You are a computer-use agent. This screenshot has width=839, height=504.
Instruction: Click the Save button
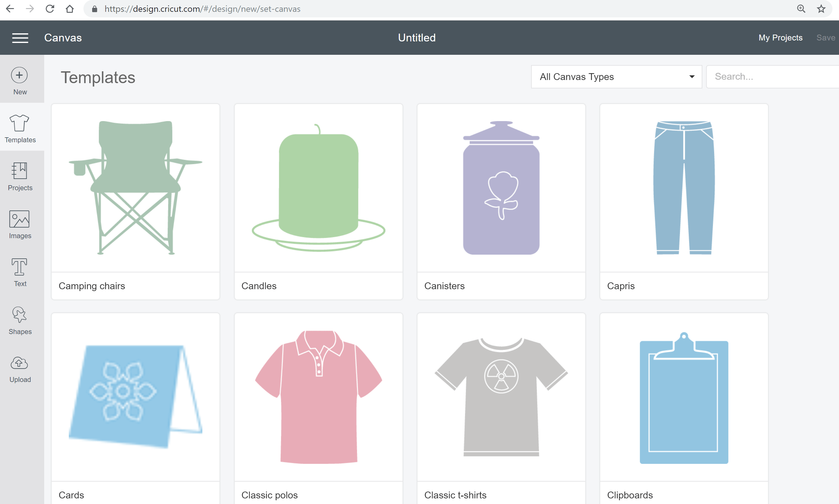tap(826, 38)
